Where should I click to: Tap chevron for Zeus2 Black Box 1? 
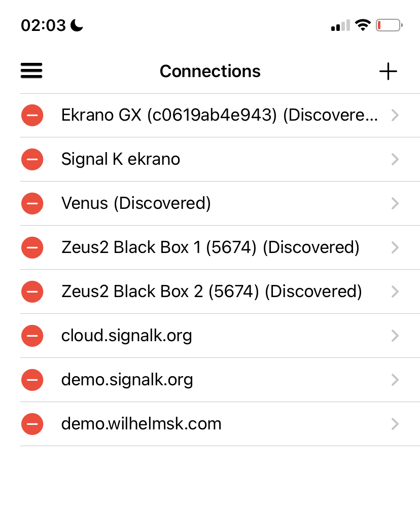[x=396, y=248]
